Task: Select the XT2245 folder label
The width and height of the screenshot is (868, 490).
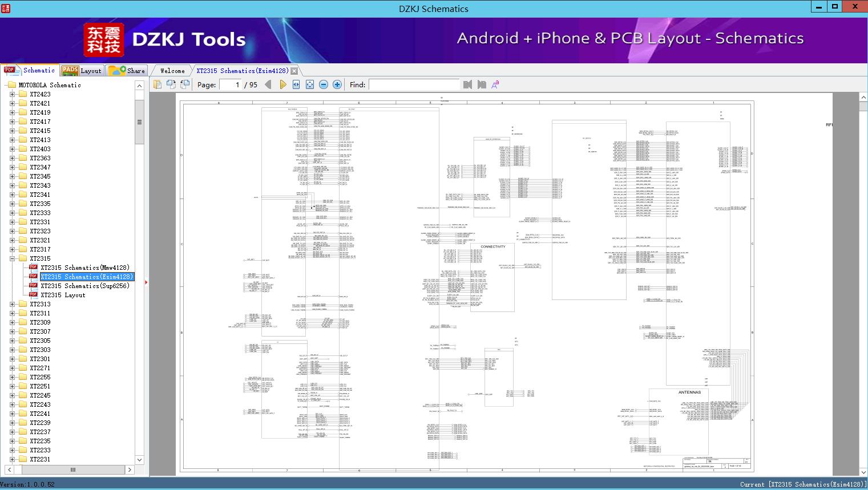Action: pyautogui.click(x=40, y=395)
